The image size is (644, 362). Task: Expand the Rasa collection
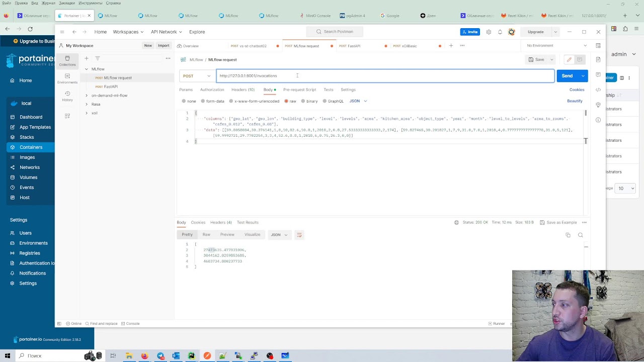pyautogui.click(x=87, y=104)
